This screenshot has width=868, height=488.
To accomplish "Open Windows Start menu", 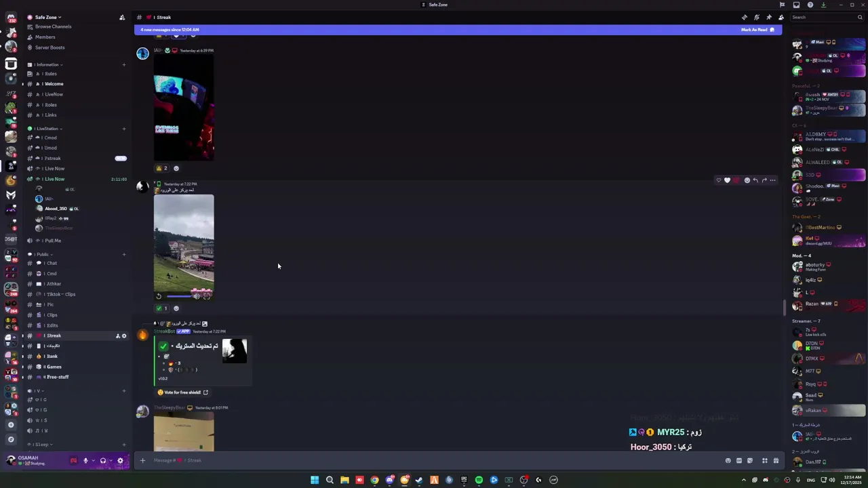I will (315, 480).
